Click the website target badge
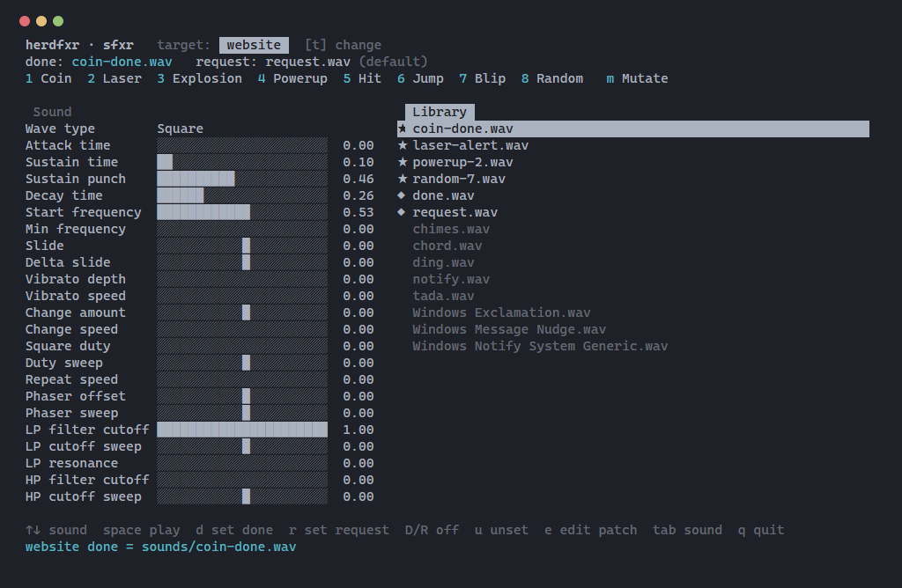 point(254,45)
